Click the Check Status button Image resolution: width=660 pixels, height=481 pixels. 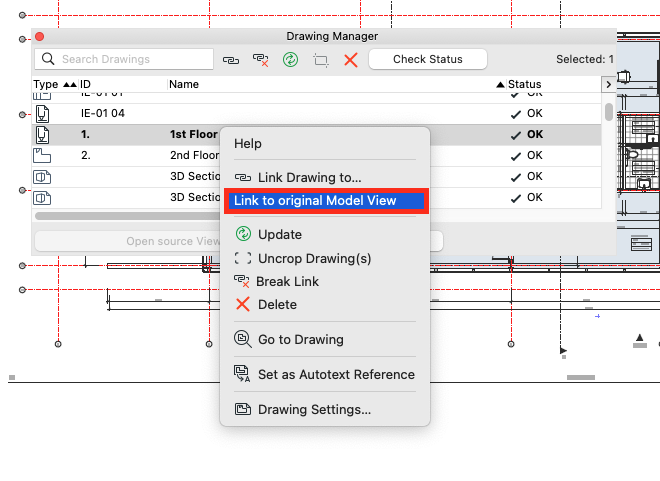tap(427, 60)
